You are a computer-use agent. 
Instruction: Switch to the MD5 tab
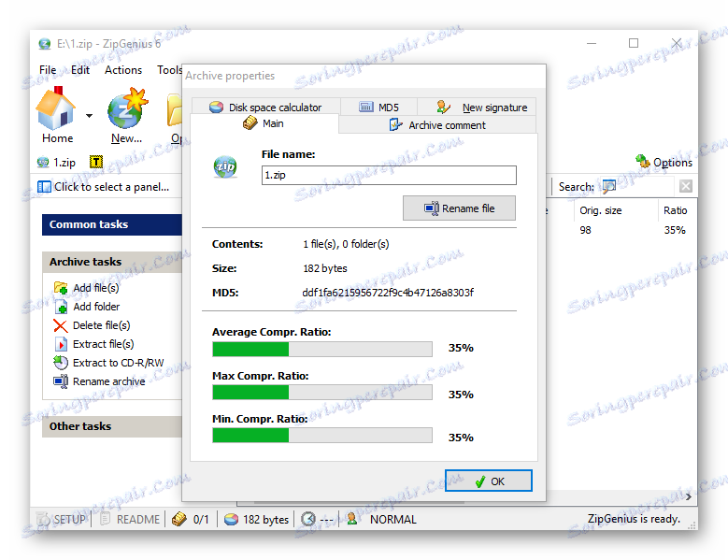click(378, 107)
